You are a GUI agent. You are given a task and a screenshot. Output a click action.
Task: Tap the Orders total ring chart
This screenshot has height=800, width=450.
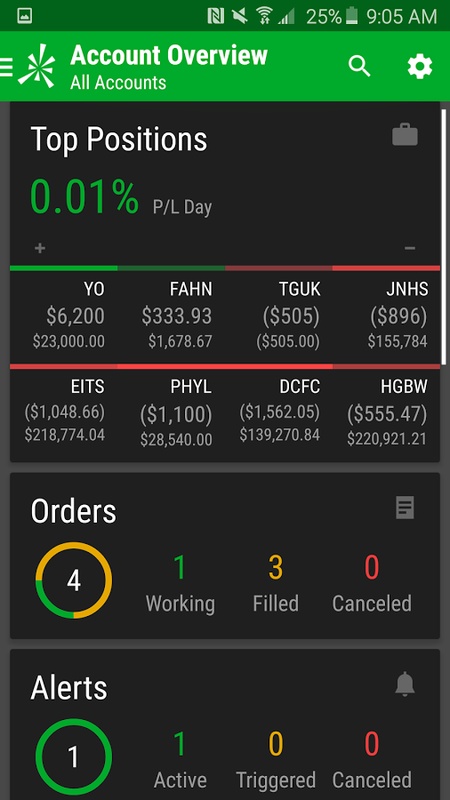point(74,581)
